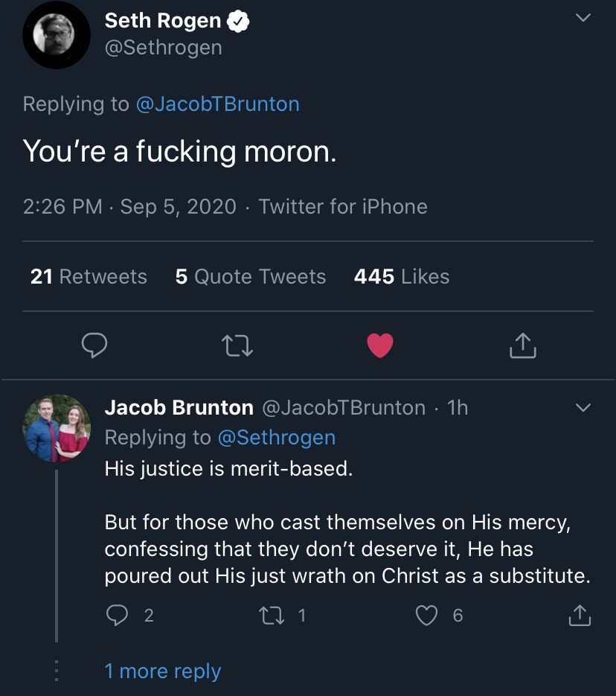
Task: View the 21 Retweets list
Action: tap(89, 277)
